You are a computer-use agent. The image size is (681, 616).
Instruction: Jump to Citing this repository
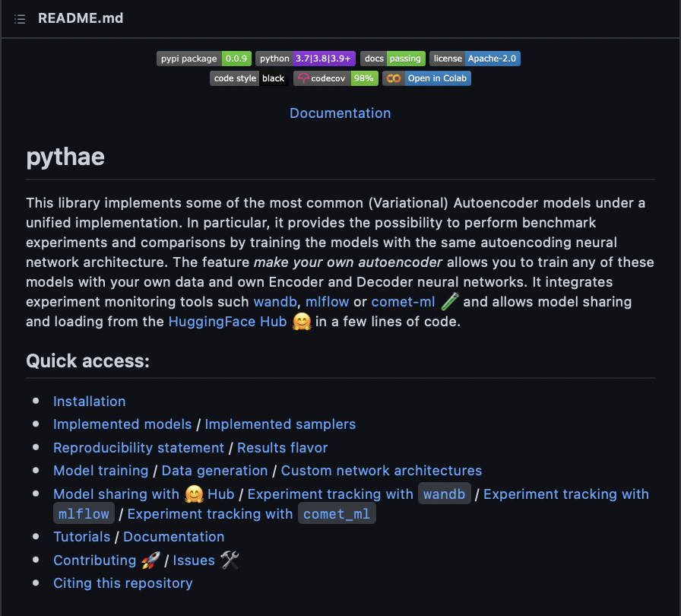point(123,583)
